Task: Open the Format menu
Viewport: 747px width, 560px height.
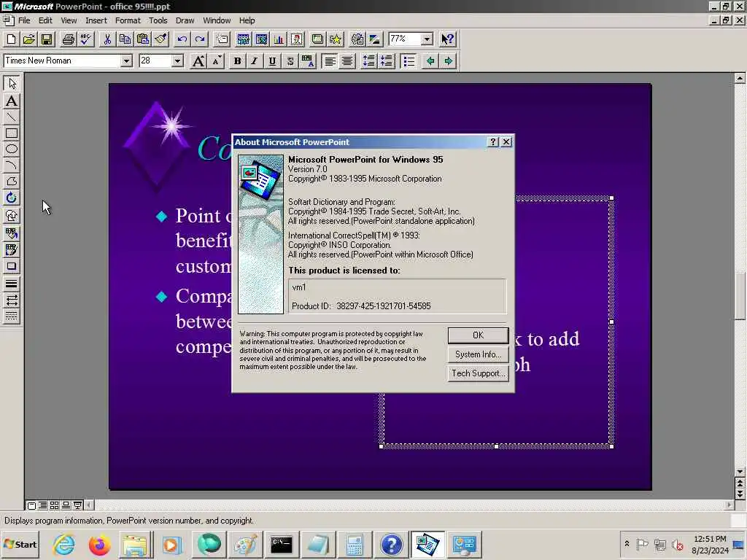Action: click(128, 20)
